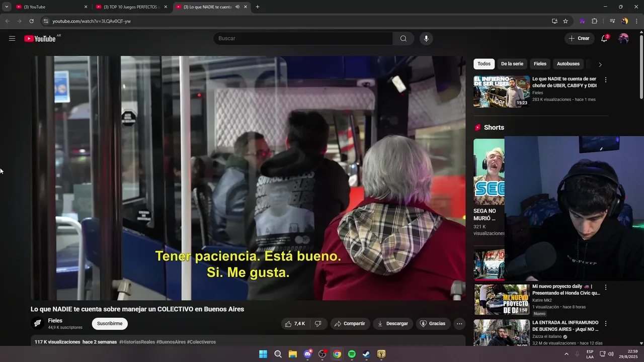Open menu for the Honda Civic video
The image size is (644, 362).
coord(606,288)
